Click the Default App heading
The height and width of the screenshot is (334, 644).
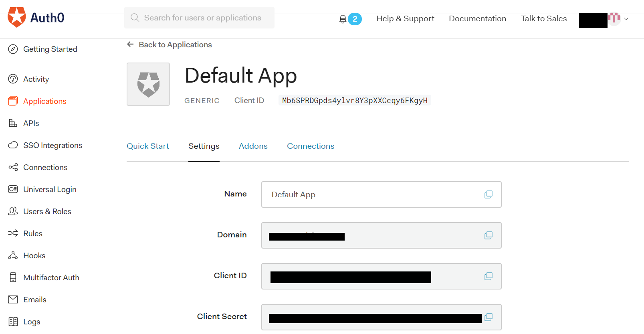241,76
